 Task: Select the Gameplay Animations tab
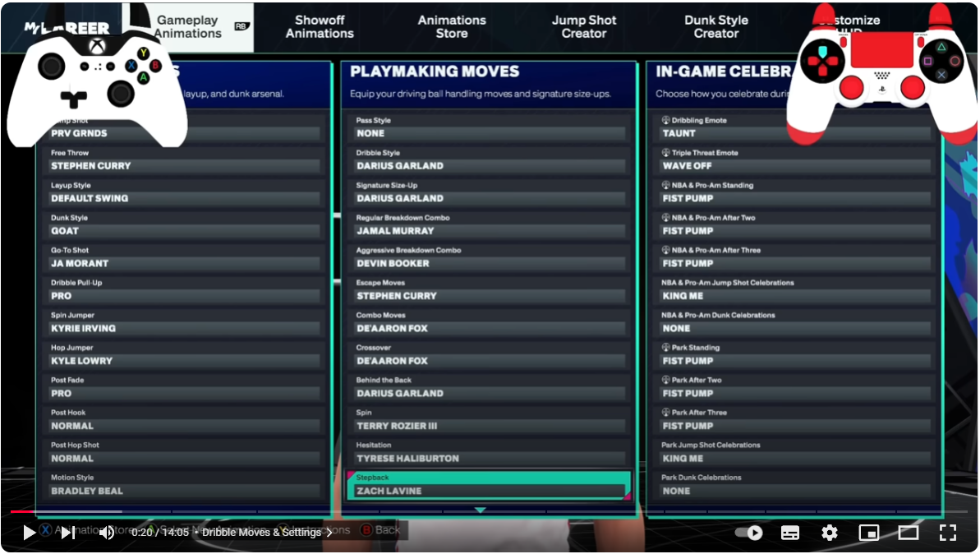click(187, 27)
